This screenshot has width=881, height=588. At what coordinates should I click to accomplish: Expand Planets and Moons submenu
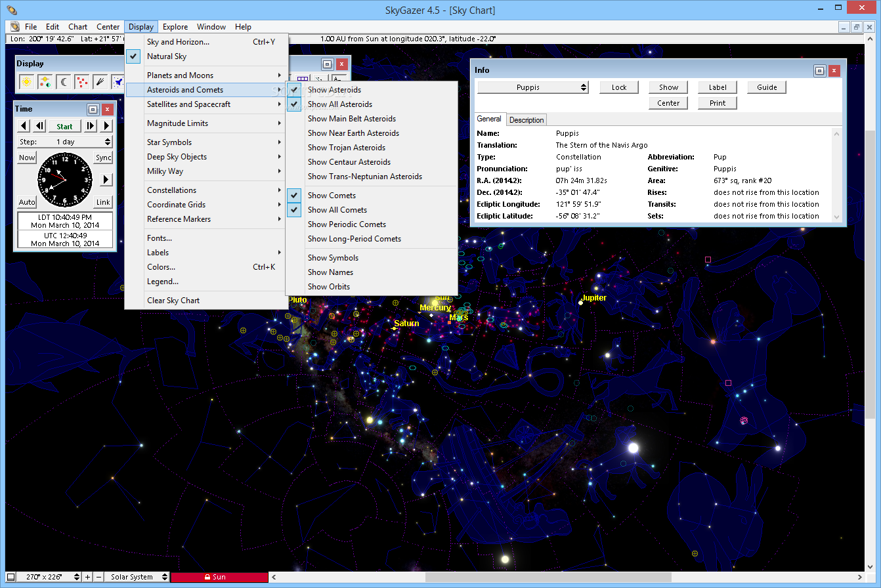click(x=206, y=75)
